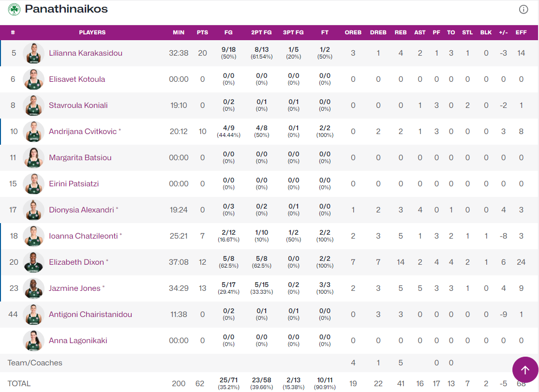This screenshot has height=392, width=539.
Task: Click Karakasidou's 3PT field goals 1/5
Action: pos(294,49)
